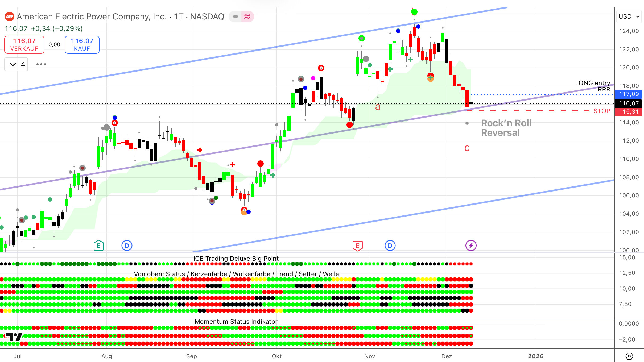Click the Momentum Status Indikator label
The height and width of the screenshot is (362, 644).
click(236, 322)
